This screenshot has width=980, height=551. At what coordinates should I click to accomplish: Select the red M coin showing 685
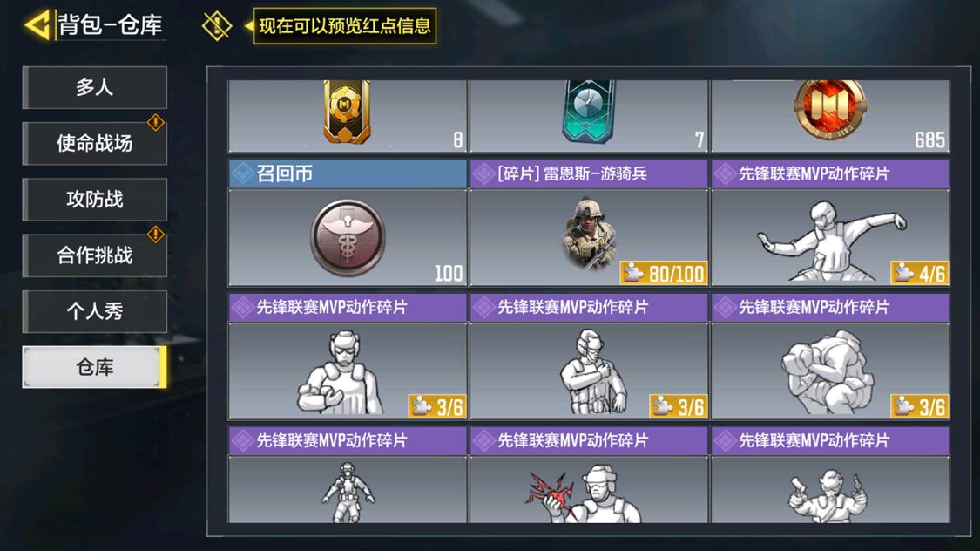pyautogui.click(x=830, y=116)
